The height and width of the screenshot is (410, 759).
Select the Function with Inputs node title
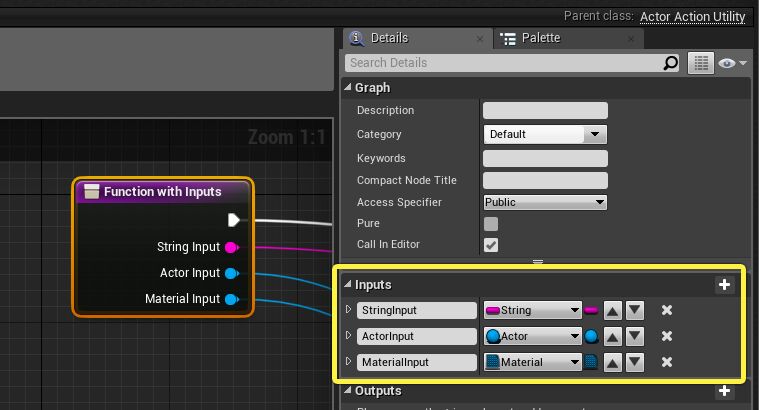click(163, 192)
